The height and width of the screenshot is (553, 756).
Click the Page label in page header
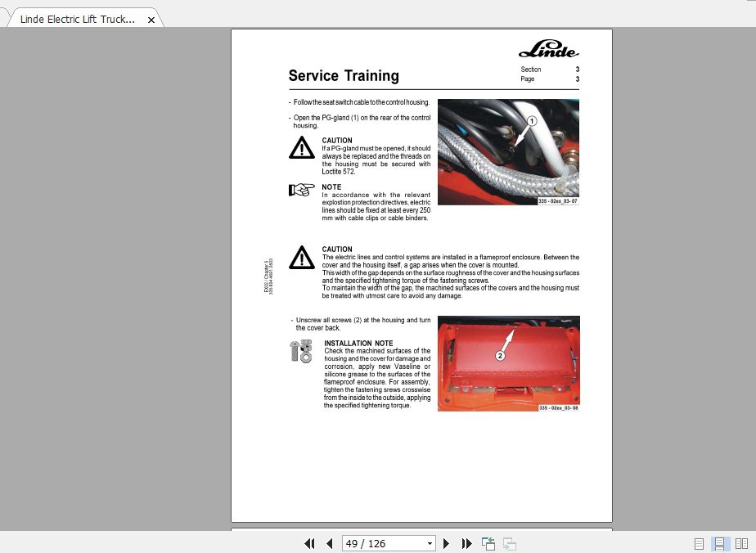[x=528, y=79]
